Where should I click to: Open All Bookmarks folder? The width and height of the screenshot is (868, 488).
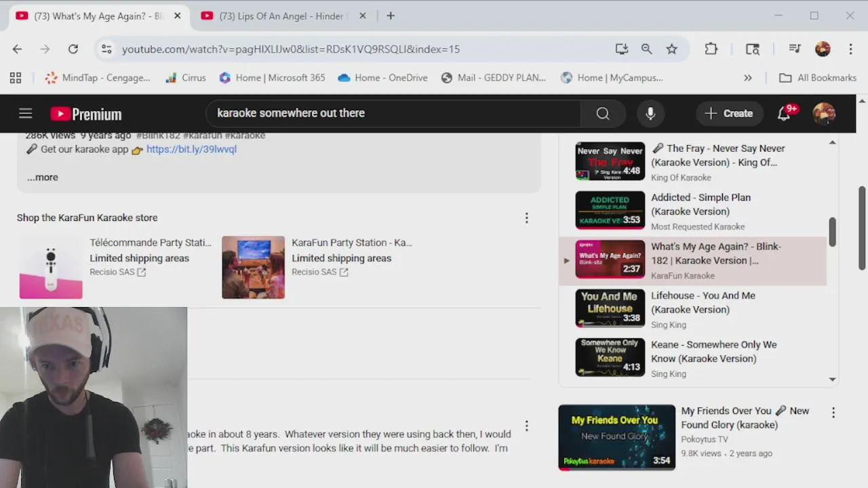coord(818,78)
